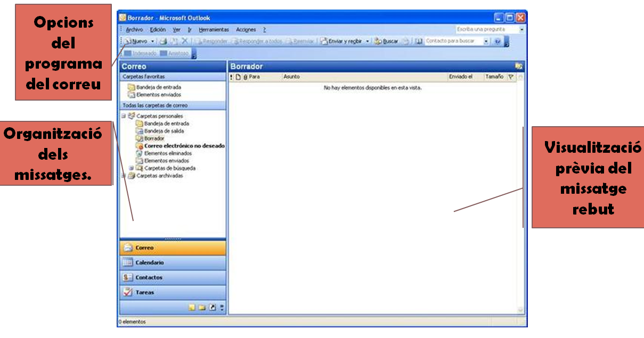Sort by the Enviado el column header
Screen dimensions: 644x338
pos(466,77)
